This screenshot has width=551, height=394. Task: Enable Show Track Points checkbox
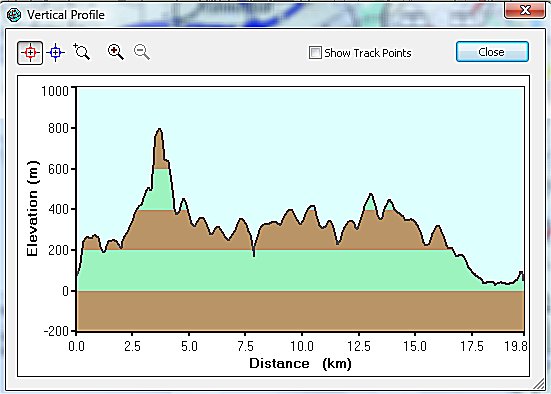point(315,53)
